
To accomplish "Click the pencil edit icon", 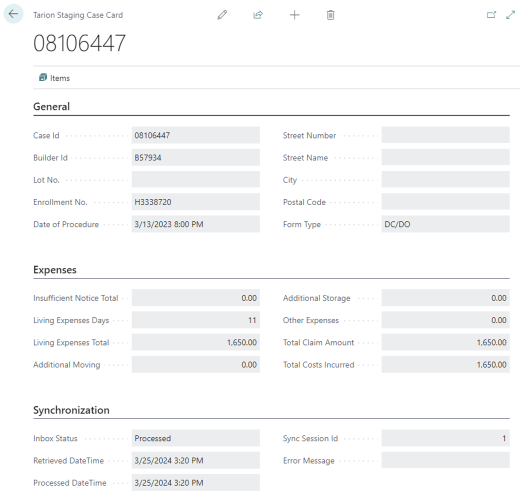I will tap(222, 15).
